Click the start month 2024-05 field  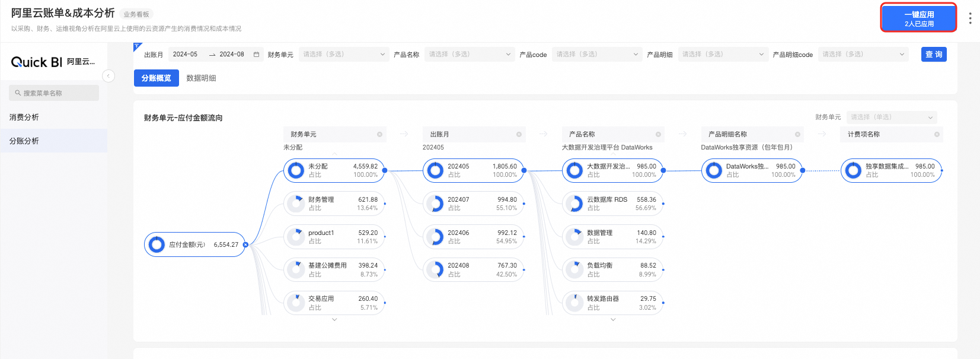[185, 54]
